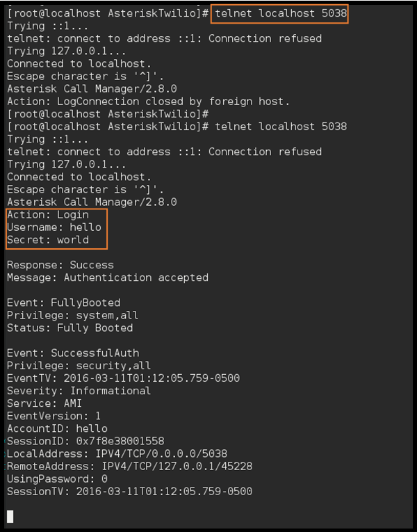Click the Action: Login line
Screen dimensions: 417x532
point(48,215)
